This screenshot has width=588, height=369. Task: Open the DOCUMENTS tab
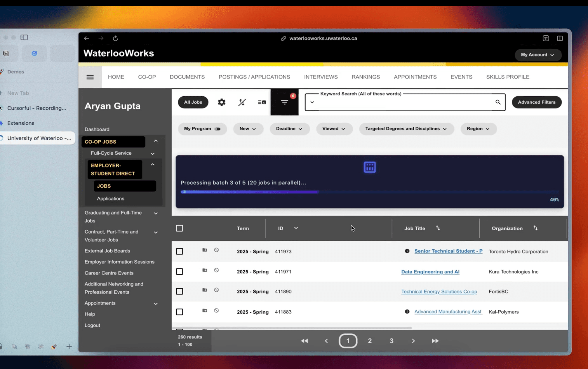pyautogui.click(x=187, y=77)
